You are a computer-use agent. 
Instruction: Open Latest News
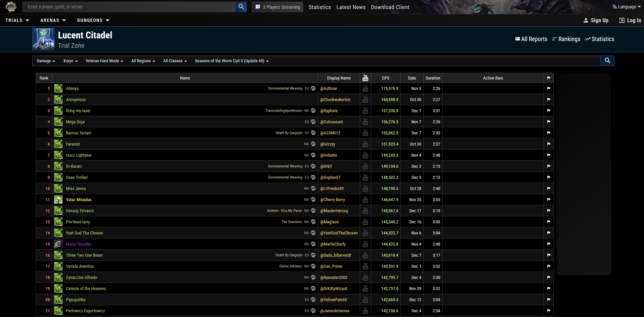351,7
